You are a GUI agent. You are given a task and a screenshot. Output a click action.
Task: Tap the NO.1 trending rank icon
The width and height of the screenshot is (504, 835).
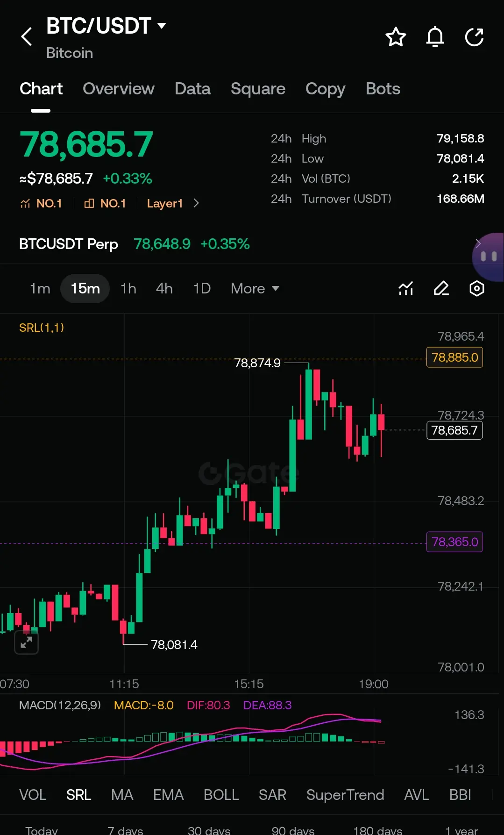click(x=25, y=203)
